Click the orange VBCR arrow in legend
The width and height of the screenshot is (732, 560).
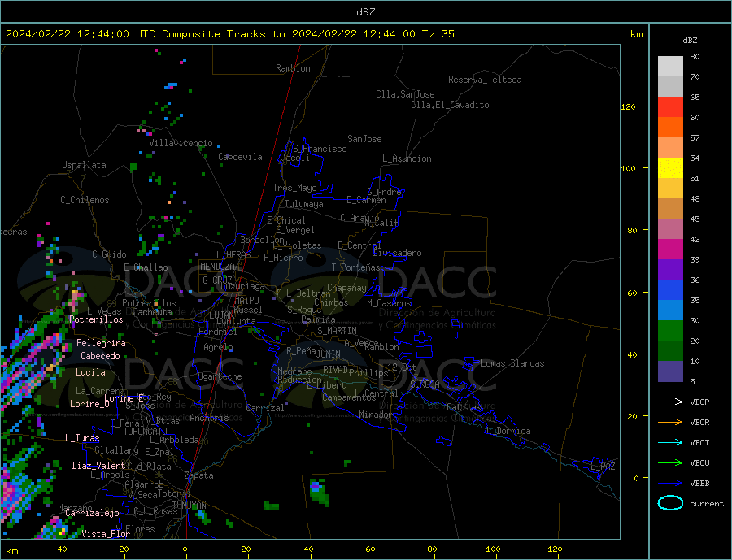click(670, 423)
